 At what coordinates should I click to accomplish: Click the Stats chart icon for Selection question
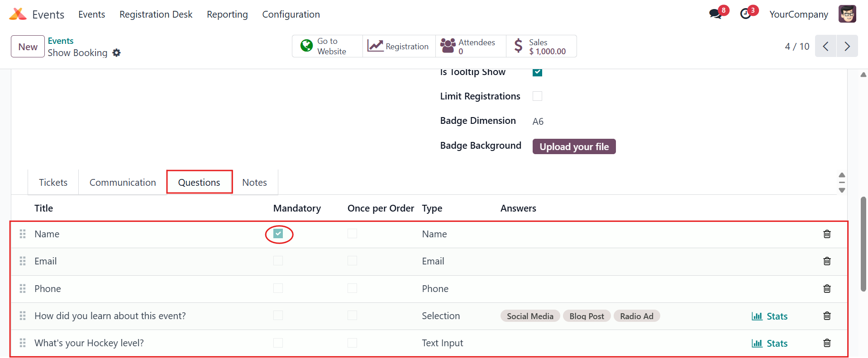point(757,316)
